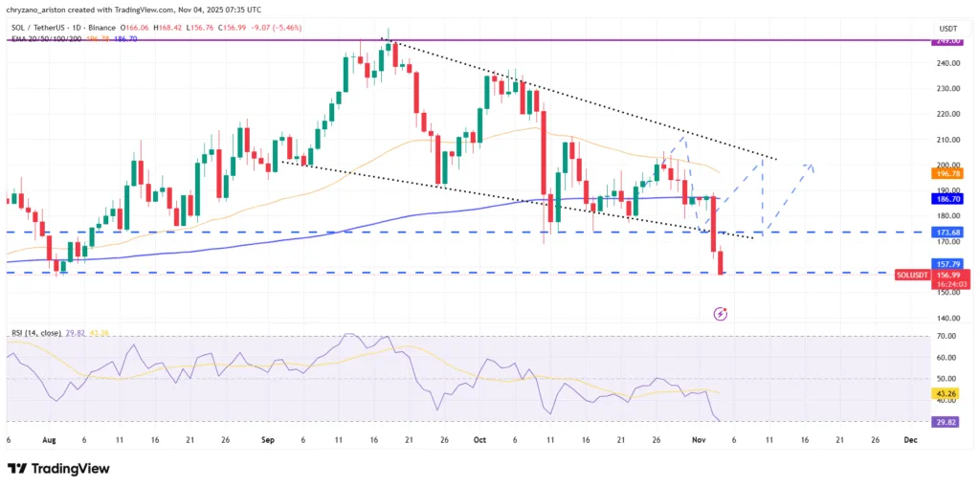Click the TradingView logo
This screenshot has width=980, height=488.
pos(56,469)
